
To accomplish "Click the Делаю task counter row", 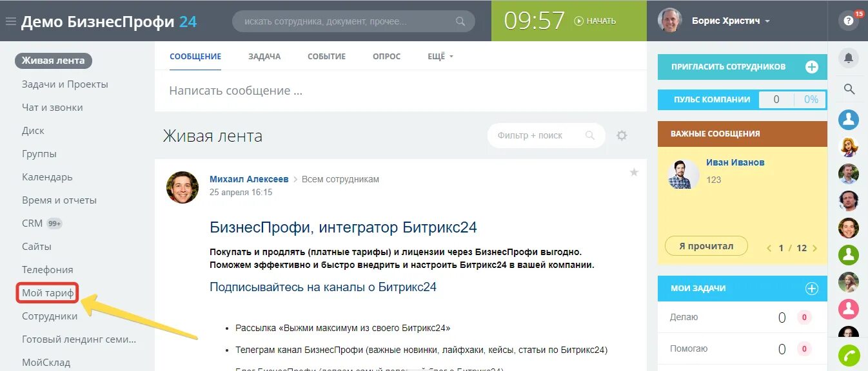I will (x=742, y=318).
